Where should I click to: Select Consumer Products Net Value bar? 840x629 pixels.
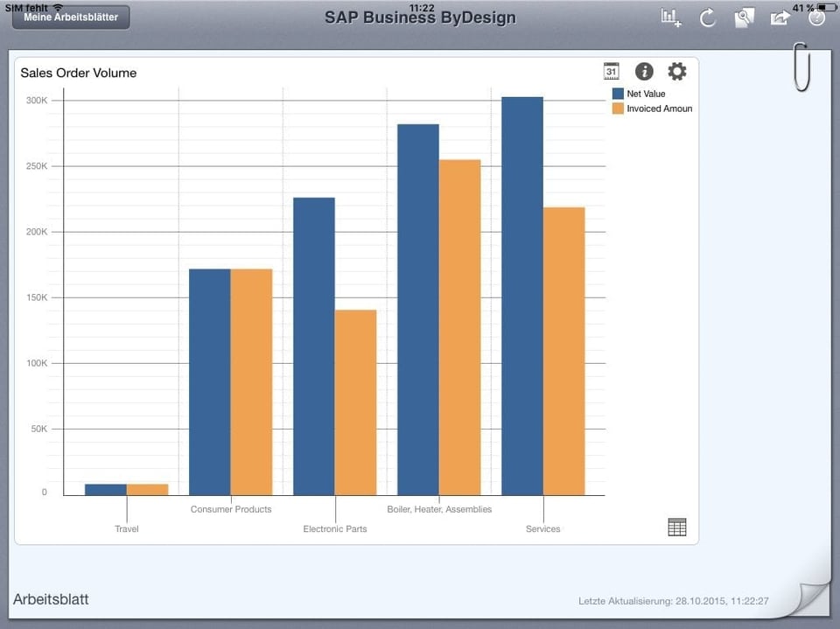tap(210, 382)
